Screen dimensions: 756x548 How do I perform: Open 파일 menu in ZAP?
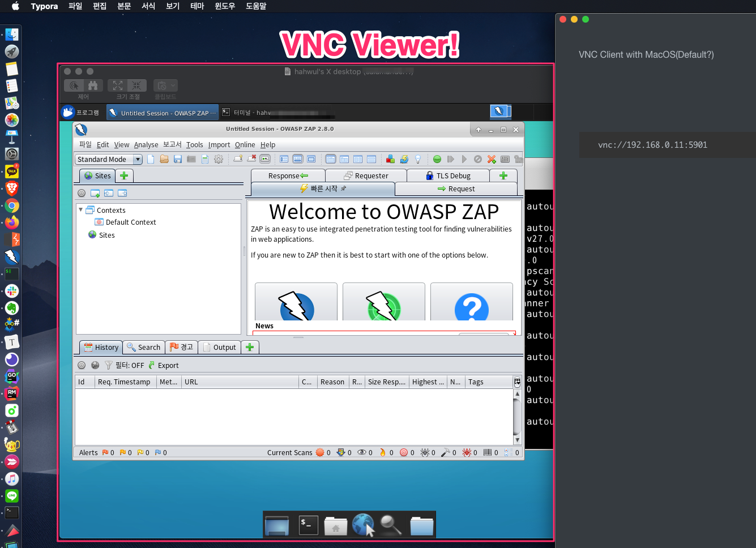[85, 144]
